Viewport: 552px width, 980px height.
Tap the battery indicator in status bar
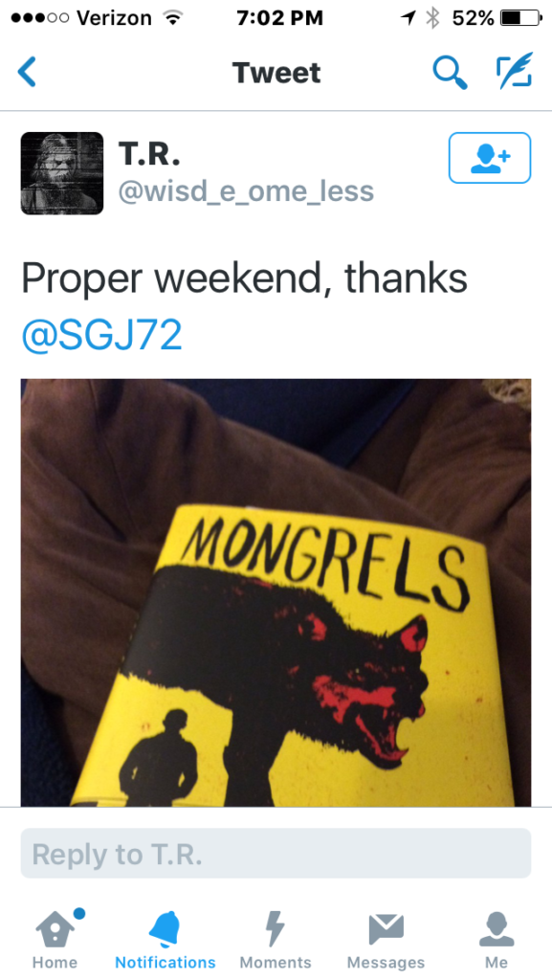(520, 18)
